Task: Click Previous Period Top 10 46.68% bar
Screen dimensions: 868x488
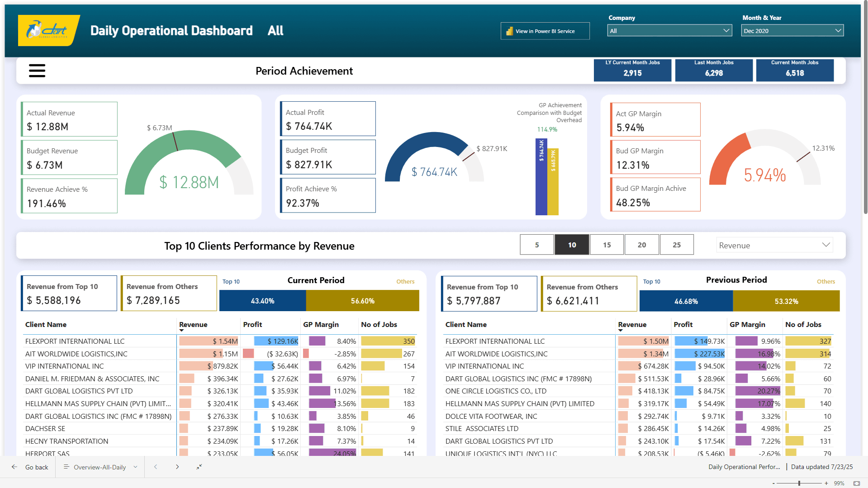Action: 686,301
